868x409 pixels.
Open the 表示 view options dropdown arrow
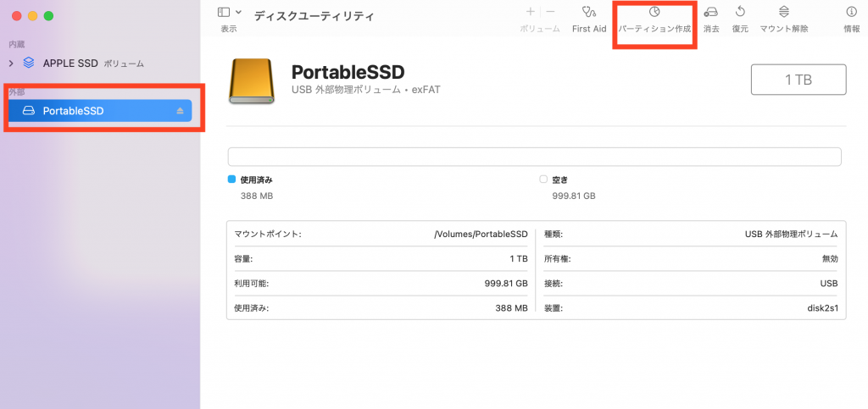point(238,12)
